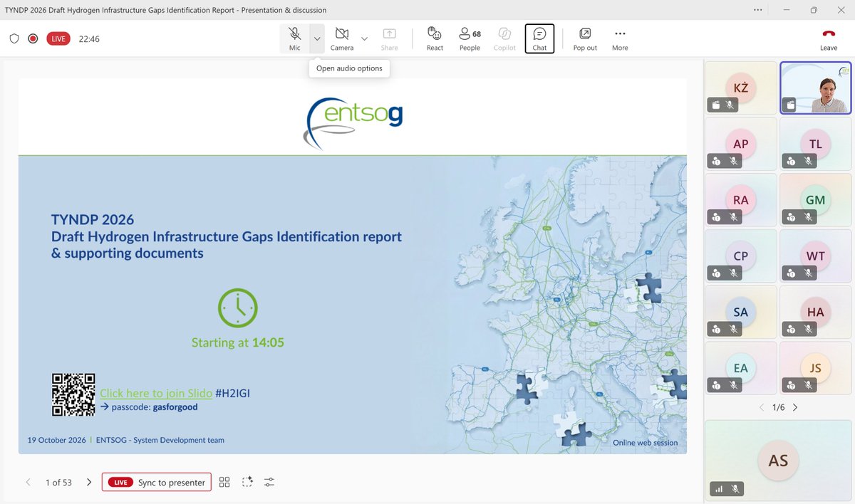Click signal strength icon on AS tile
Image resolution: width=855 pixels, height=504 pixels.
718,489
